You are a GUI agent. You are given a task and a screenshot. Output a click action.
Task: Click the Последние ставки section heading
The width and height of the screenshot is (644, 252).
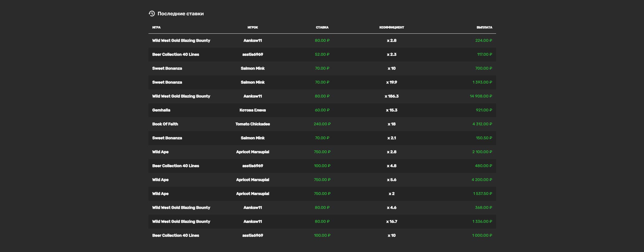tap(180, 14)
